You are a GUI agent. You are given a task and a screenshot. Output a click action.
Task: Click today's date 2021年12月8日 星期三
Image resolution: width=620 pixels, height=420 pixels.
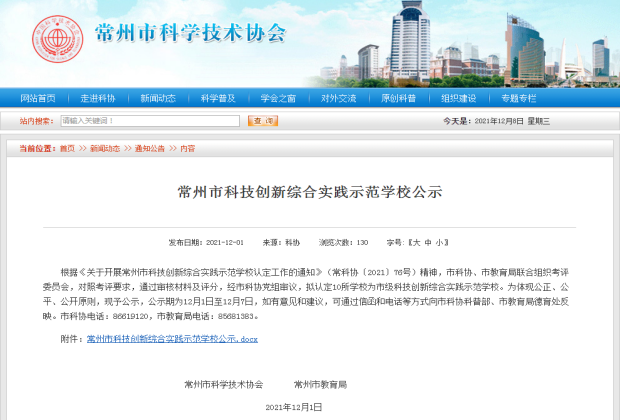pos(512,121)
